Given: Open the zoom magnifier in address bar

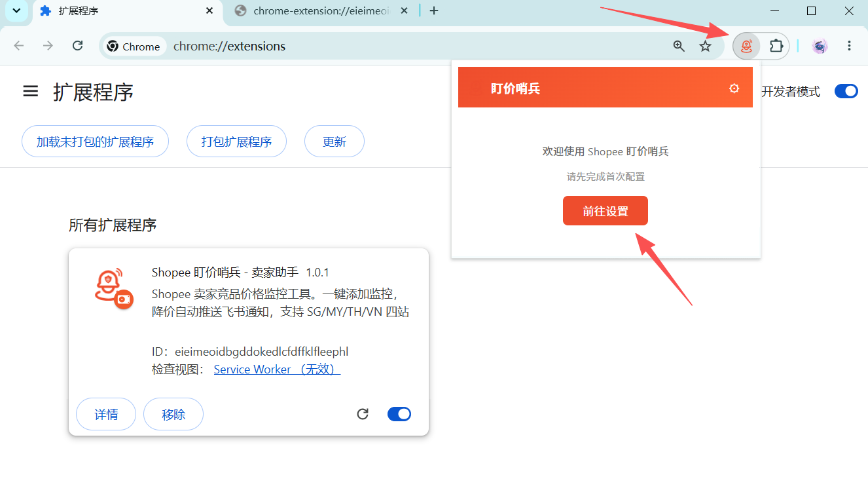Looking at the screenshot, I should point(679,46).
